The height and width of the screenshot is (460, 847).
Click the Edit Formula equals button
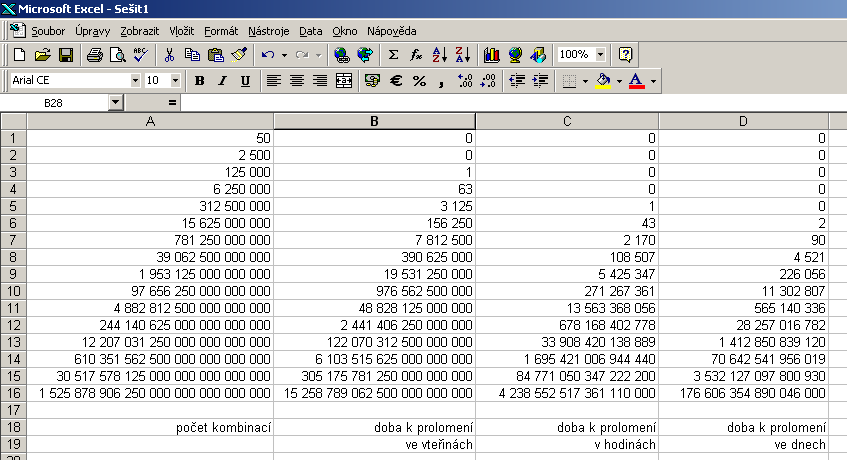coord(172,103)
